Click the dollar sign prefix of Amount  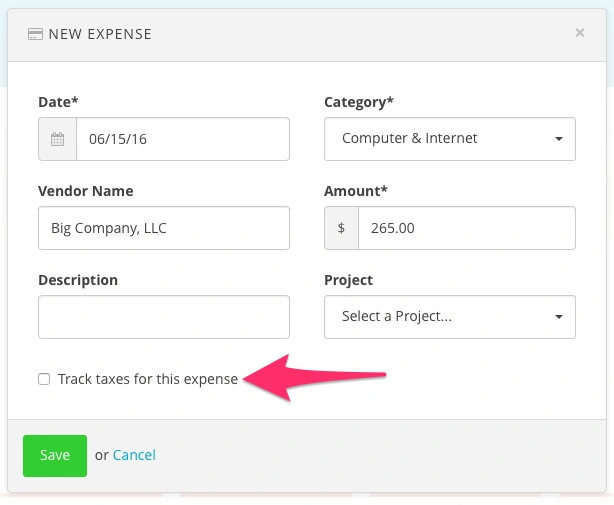pyautogui.click(x=341, y=228)
